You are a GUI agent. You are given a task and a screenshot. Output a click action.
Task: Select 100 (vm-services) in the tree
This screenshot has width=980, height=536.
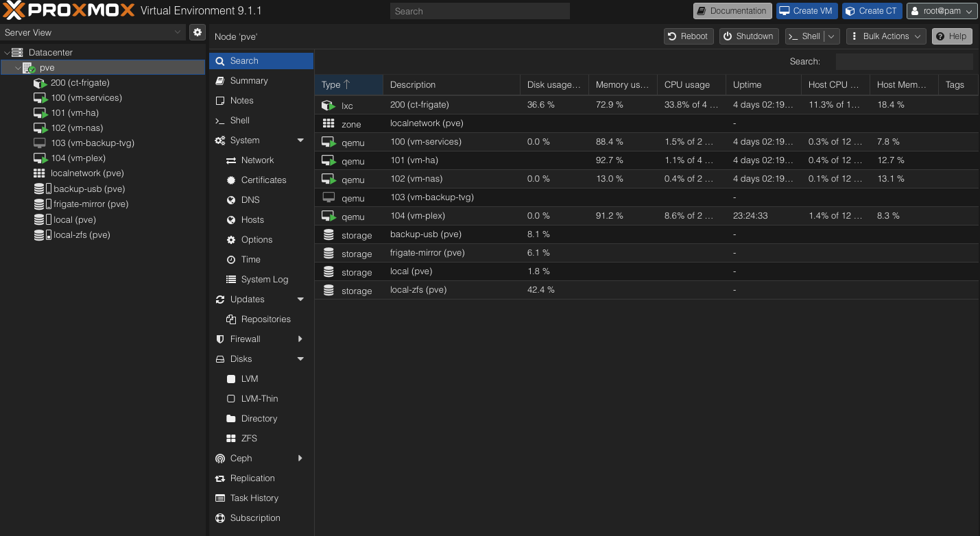click(86, 98)
